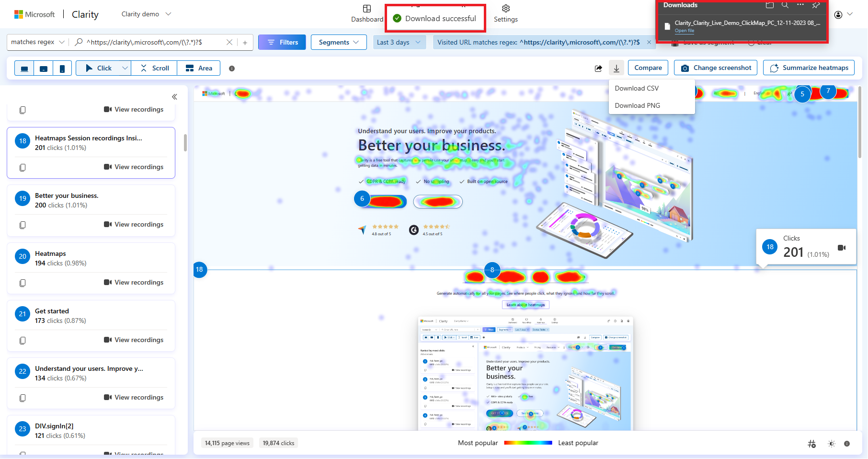
Task: Switch to mobile device view
Action: (62, 69)
